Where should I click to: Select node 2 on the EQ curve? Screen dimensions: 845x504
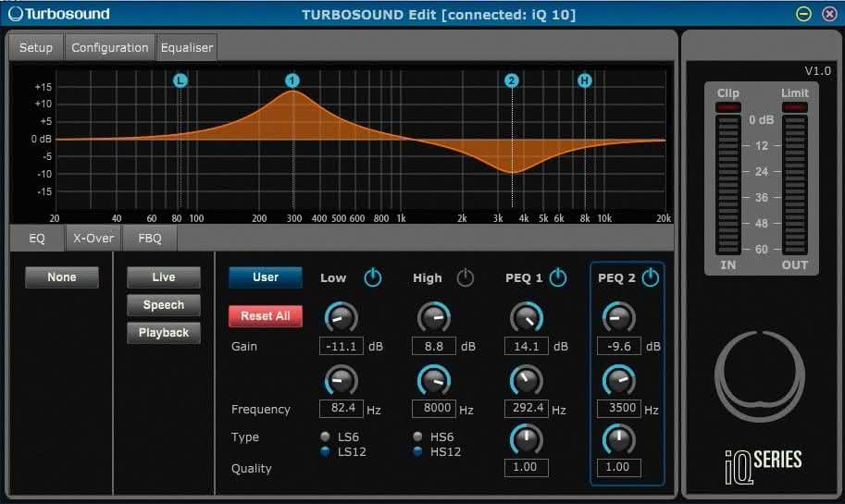(512, 80)
